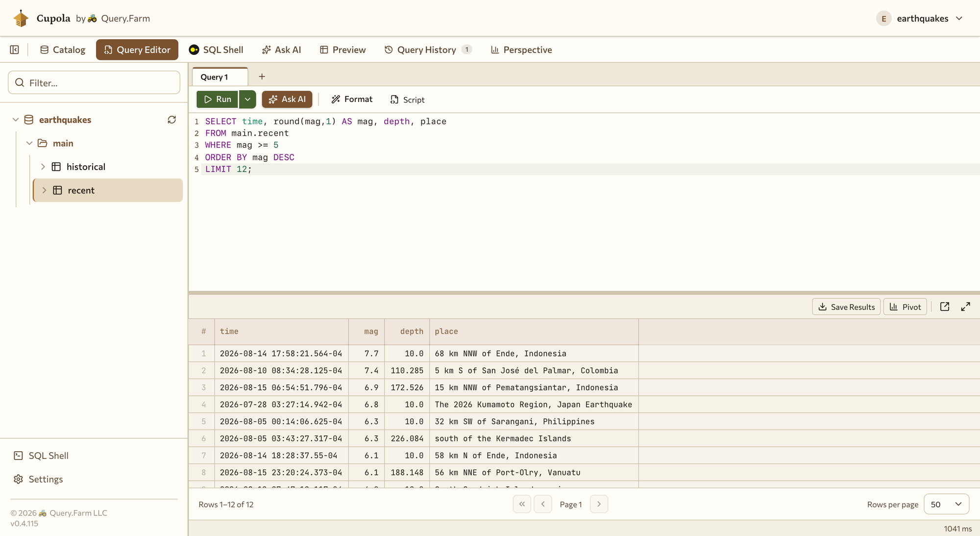This screenshot has width=980, height=536.
Task: Switch to the Preview tab
Action: (x=343, y=50)
